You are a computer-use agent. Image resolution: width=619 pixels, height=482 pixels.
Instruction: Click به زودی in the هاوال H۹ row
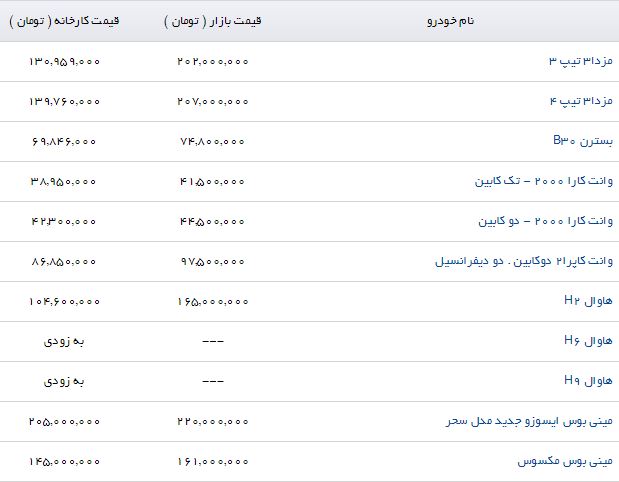tap(64, 381)
